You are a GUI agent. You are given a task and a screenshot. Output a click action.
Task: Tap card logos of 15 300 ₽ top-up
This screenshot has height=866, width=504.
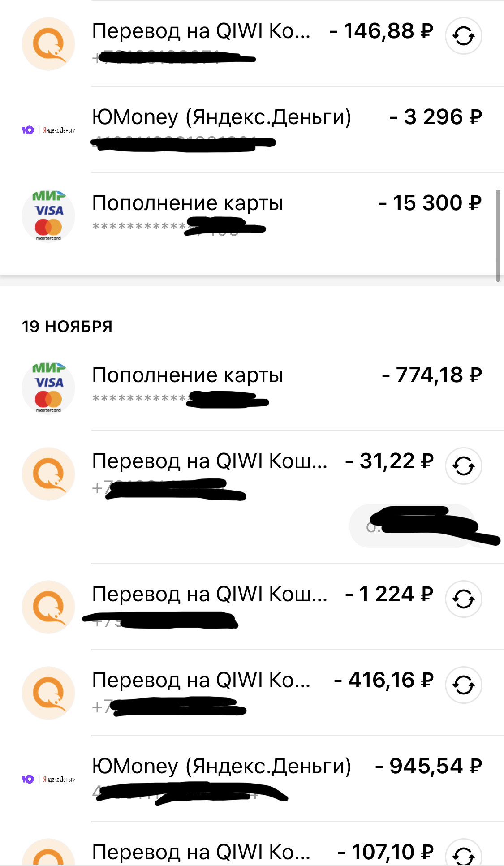(48, 216)
